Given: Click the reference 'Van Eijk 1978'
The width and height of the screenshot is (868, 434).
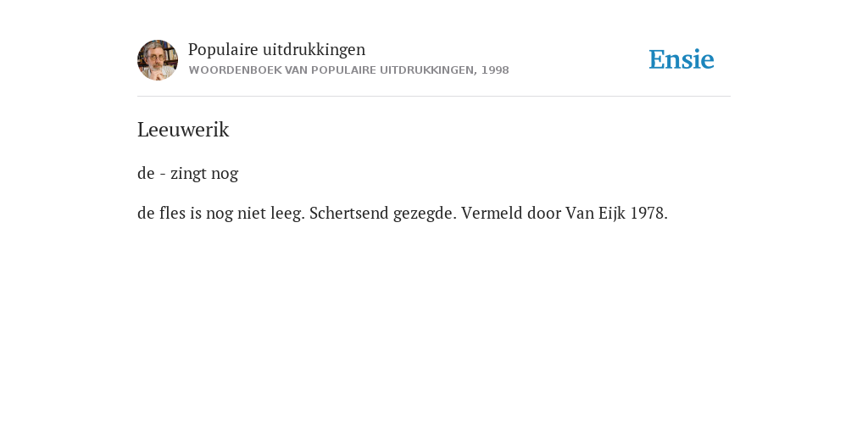Looking at the screenshot, I should tap(615, 213).
